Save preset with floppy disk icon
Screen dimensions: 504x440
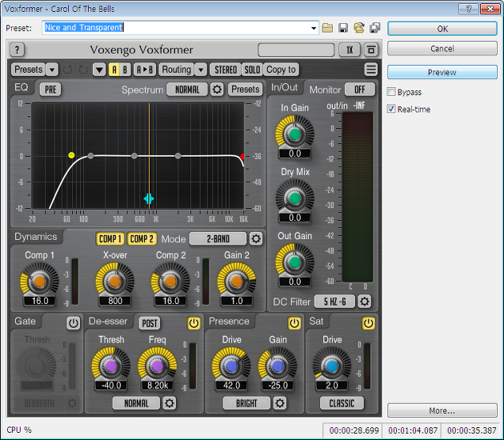(343, 28)
